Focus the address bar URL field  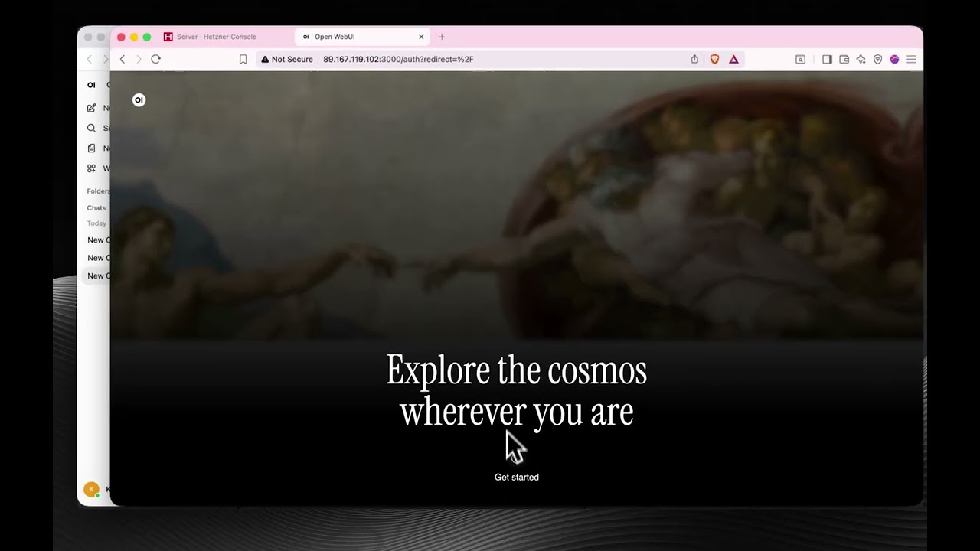point(475,59)
